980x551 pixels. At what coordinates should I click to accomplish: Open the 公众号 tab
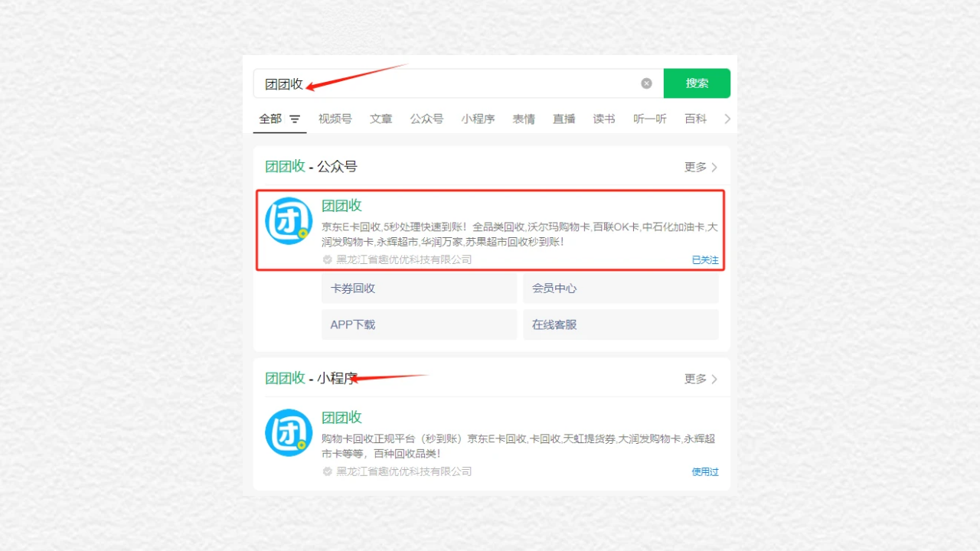pyautogui.click(x=426, y=119)
